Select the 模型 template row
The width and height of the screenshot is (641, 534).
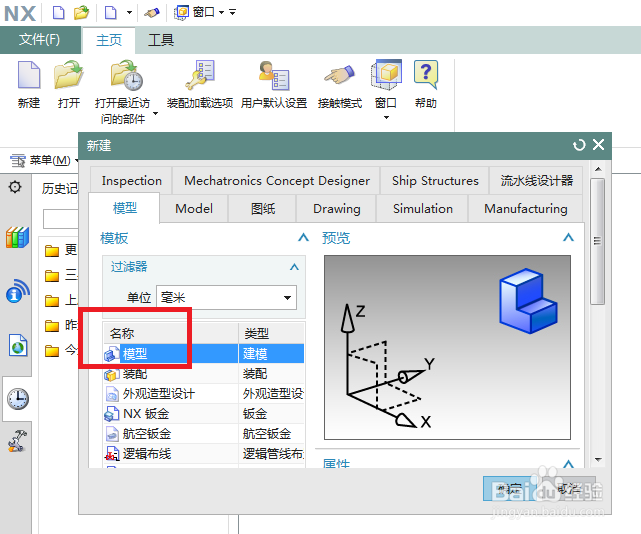[x=204, y=354]
